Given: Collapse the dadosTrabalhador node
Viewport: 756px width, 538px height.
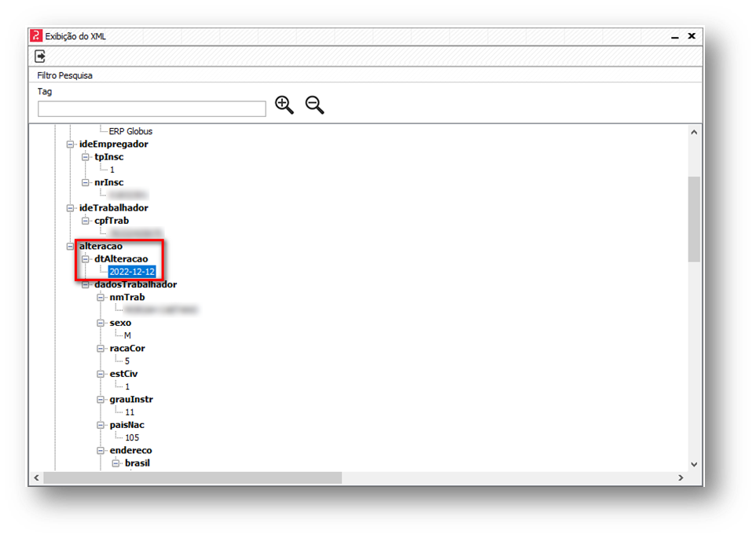Looking at the screenshot, I should point(86,284).
